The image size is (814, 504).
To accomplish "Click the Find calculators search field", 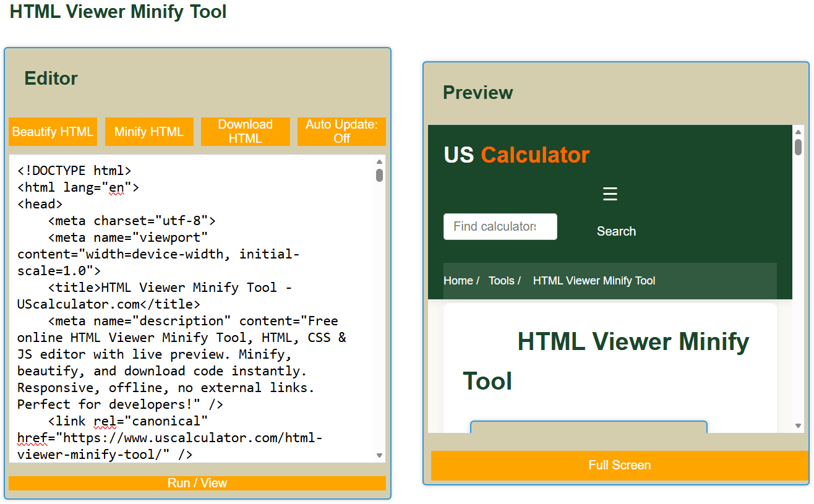I will 500,226.
